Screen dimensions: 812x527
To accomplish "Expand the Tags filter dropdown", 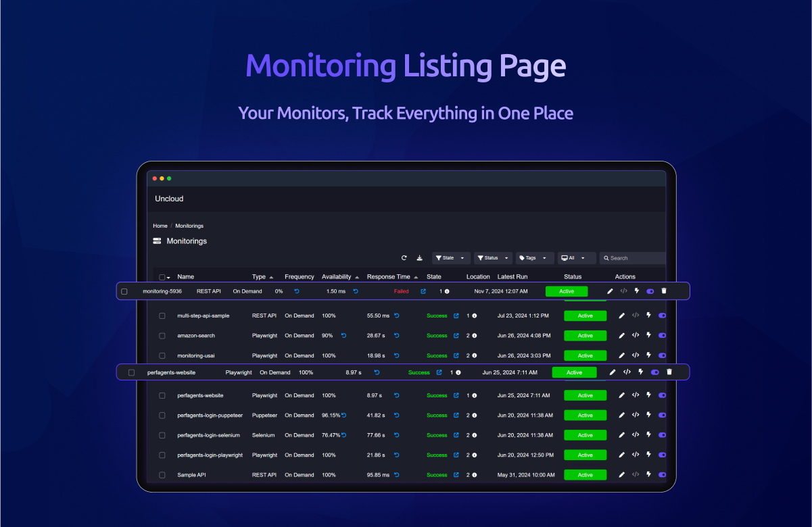I will [535, 258].
